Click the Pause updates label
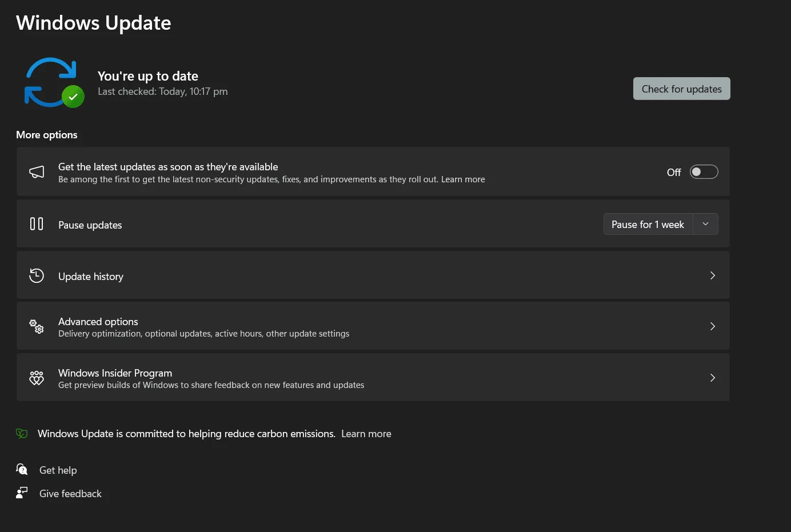791x532 pixels. [x=90, y=225]
